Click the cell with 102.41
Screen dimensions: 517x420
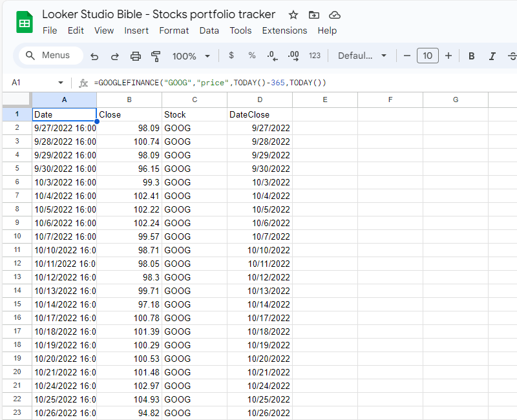click(x=129, y=196)
